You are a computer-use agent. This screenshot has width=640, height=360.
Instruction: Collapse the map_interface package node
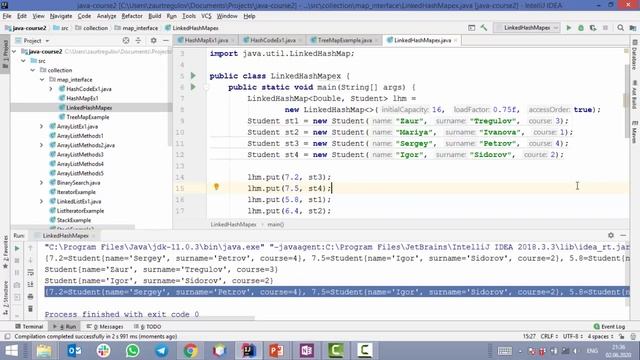(42, 80)
